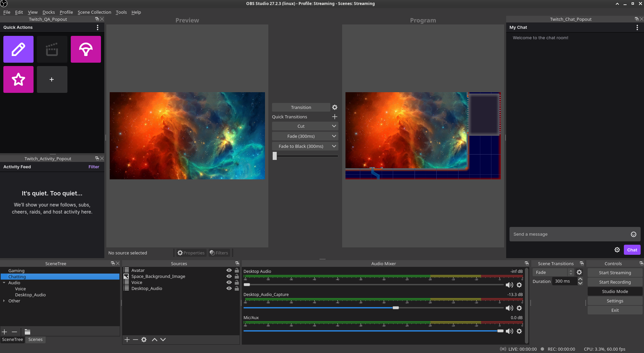Select the pencil edit quick action
The image size is (644, 353).
click(18, 49)
